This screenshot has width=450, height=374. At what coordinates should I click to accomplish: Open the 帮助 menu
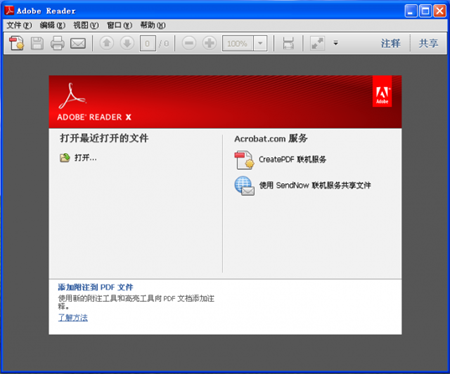(153, 25)
